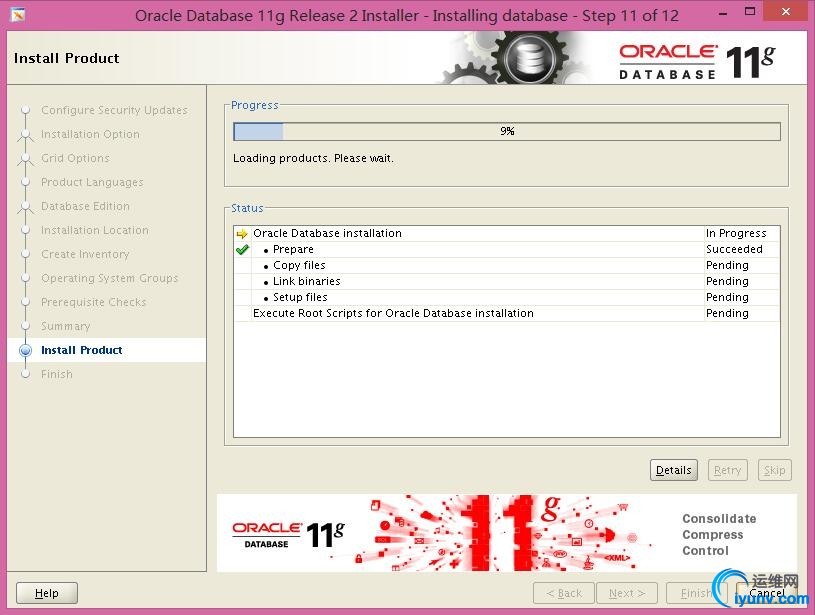
Task: Open the Details button
Action: tap(674, 470)
